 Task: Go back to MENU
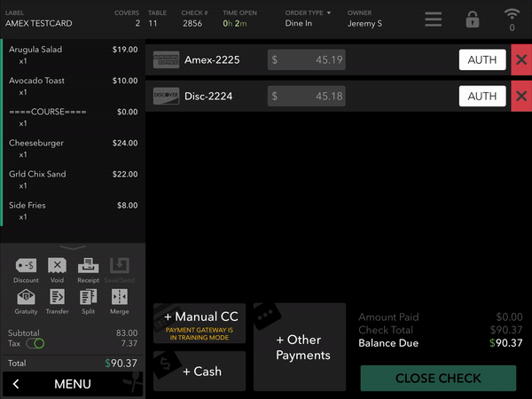73,384
